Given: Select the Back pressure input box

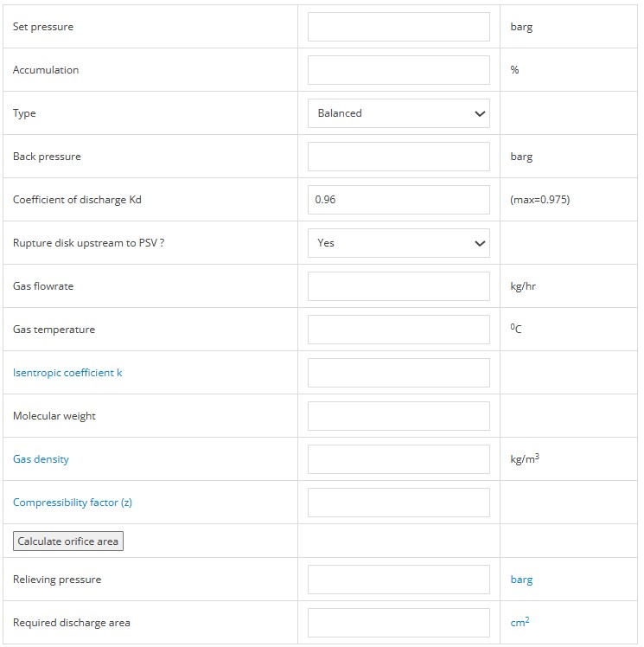Looking at the screenshot, I should (399, 157).
